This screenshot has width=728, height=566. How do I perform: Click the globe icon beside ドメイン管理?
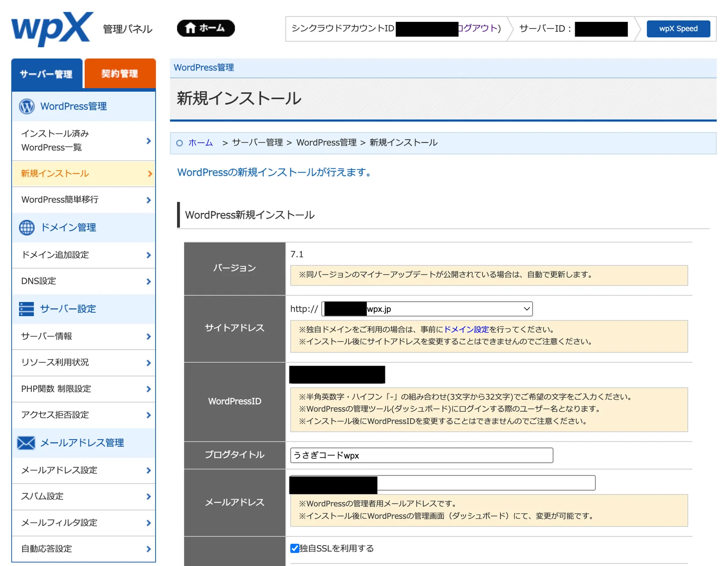(x=27, y=227)
